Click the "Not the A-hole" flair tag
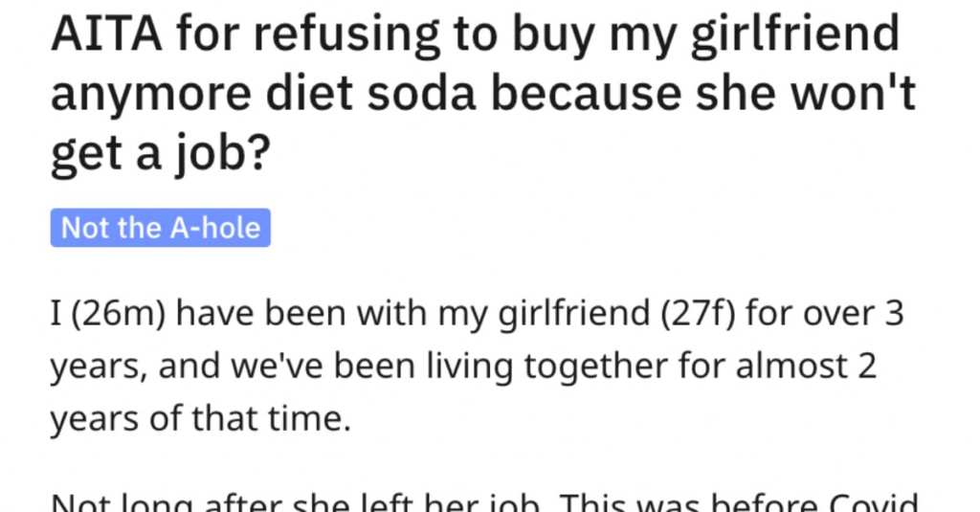 click(160, 228)
